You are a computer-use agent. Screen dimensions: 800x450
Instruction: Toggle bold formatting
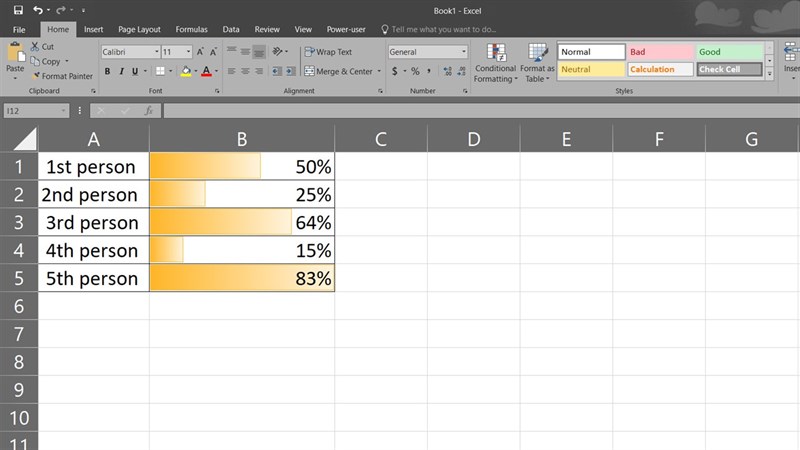click(107, 71)
